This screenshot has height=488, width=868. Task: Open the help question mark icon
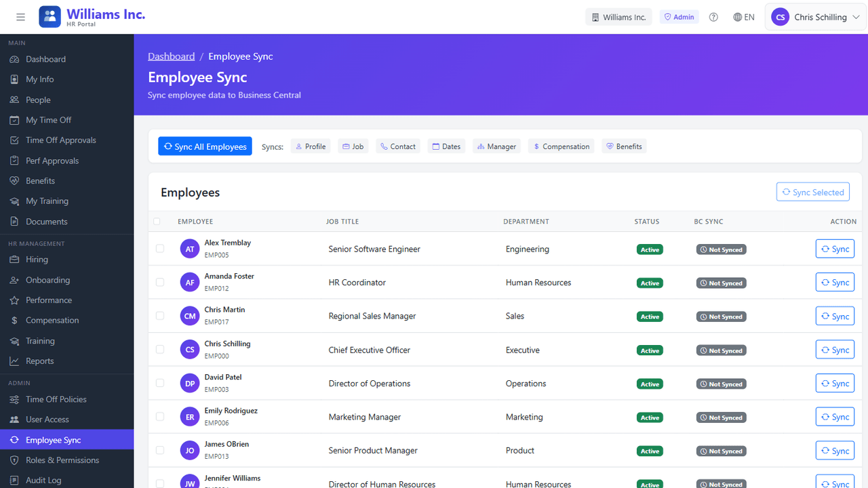click(713, 17)
